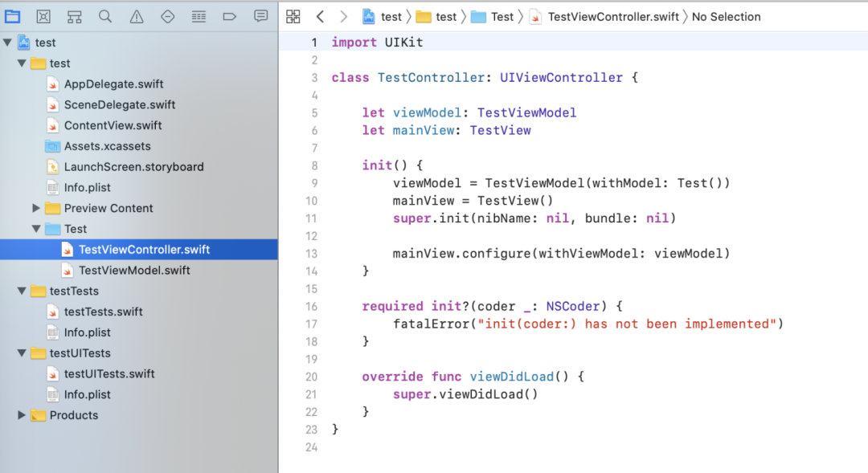The height and width of the screenshot is (473, 868).
Task: Click the yellow test folder breadcrumb
Action: [x=436, y=17]
